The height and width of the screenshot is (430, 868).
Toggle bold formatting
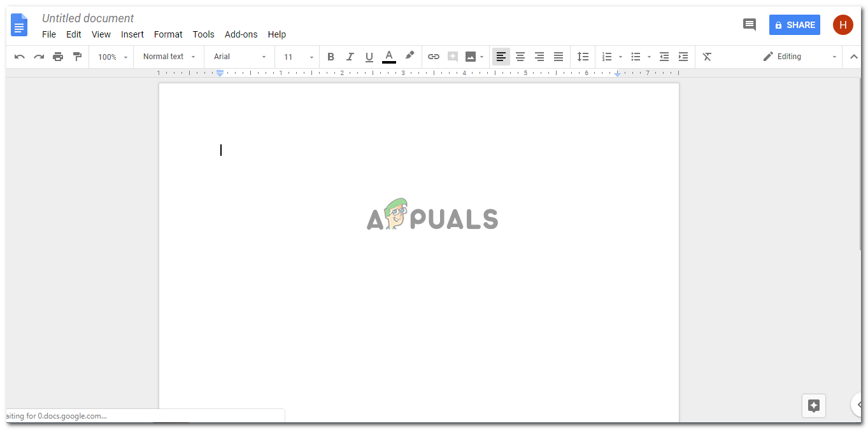331,57
